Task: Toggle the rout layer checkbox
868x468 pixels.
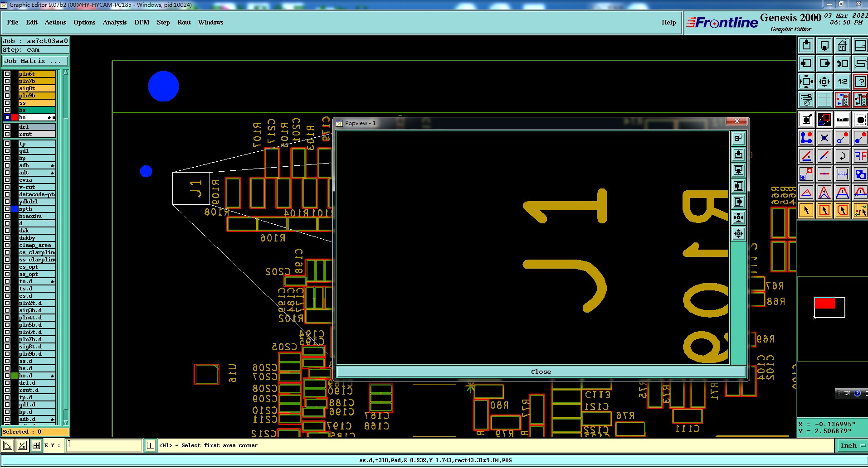Action: 7,134
